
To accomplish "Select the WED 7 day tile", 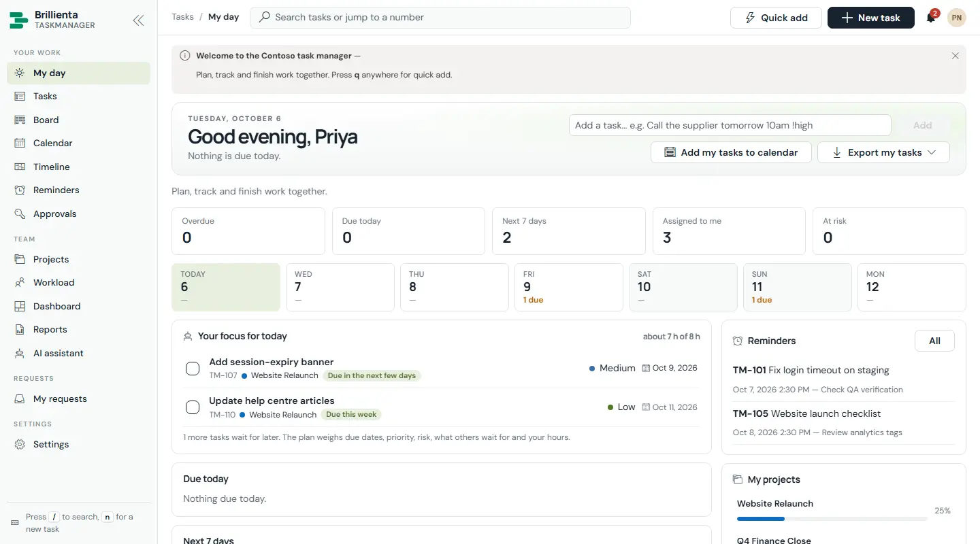I will 340,287.
